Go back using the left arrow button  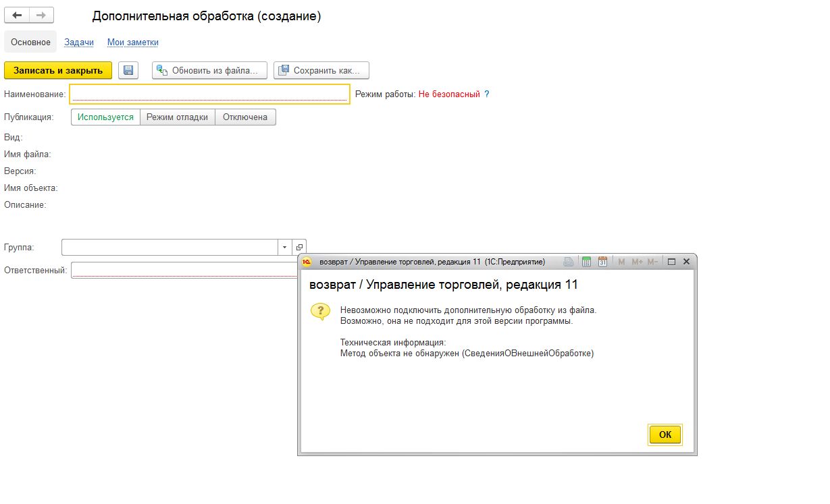tap(17, 15)
